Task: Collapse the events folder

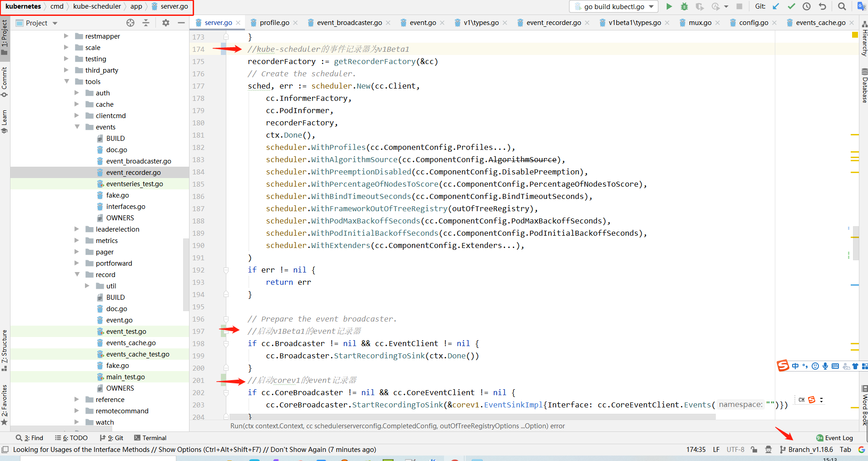Action: point(77,127)
